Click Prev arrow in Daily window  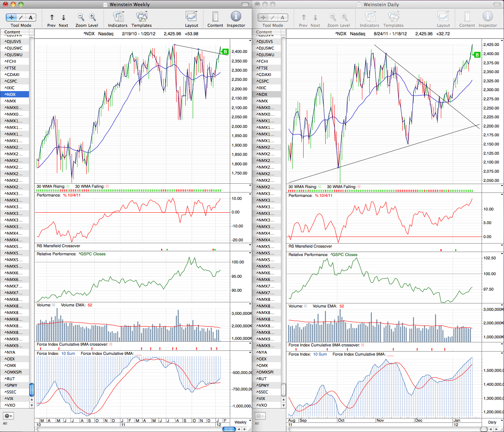point(304,17)
